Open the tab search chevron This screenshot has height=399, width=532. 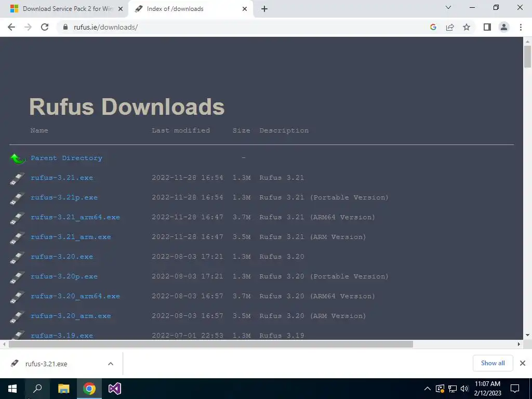click(x=448, y=7)
